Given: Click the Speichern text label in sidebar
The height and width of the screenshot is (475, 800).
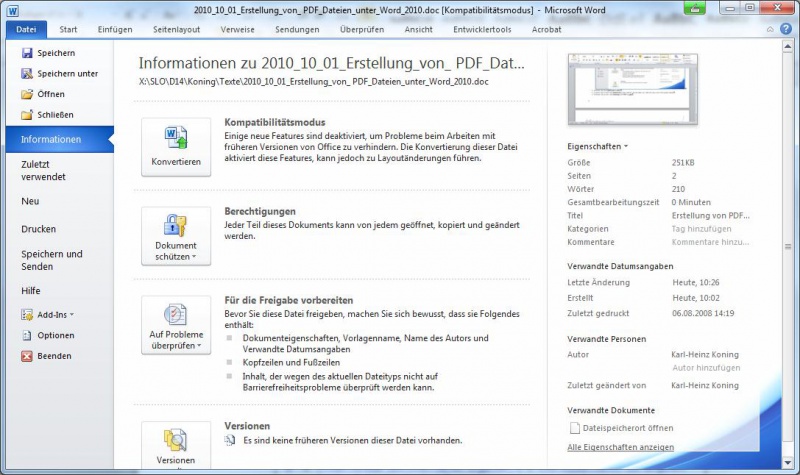Looking at the screenshot, I should [x=56, y=53].
